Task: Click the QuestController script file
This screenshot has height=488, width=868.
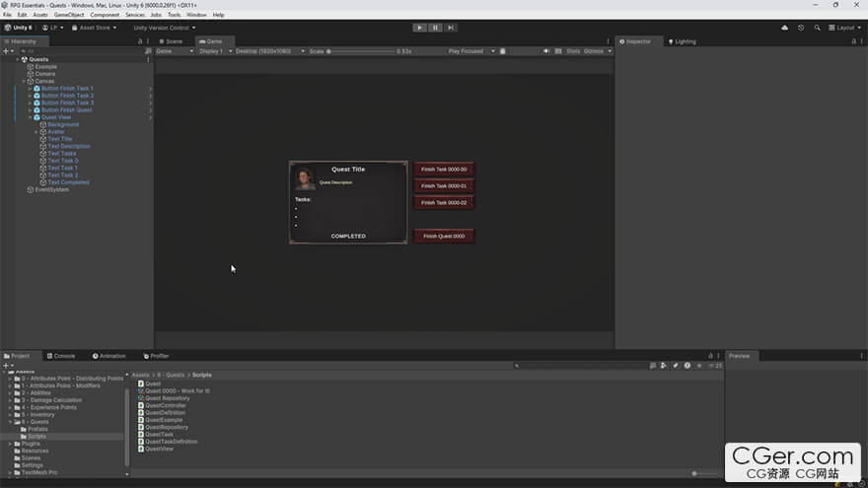Action: click(x=165, y=405)
